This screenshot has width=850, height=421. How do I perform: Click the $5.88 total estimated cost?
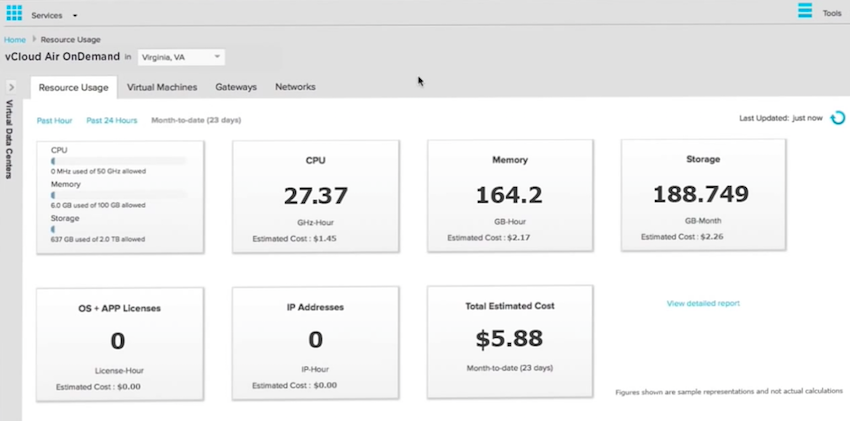point(509,339)
